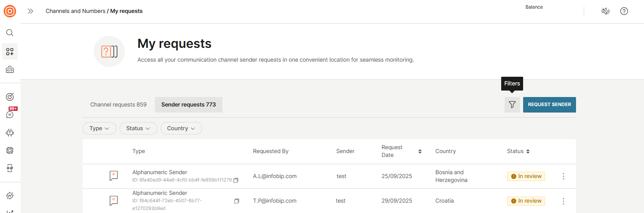Image resolution: width=644 pixels, height=213 pixels.
Task: Copy the ID of the first Alphanumeric Sender
Action: 236,180
